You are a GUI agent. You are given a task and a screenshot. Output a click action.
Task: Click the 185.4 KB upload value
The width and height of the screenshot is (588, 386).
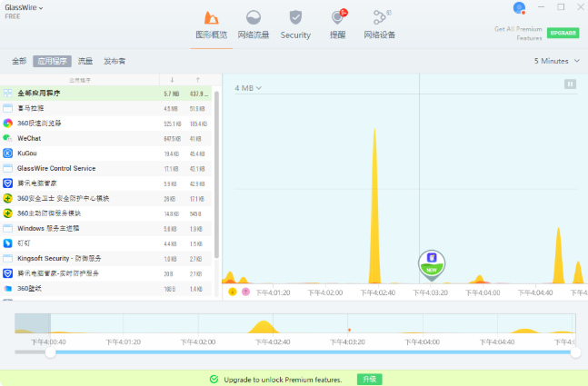198,124
